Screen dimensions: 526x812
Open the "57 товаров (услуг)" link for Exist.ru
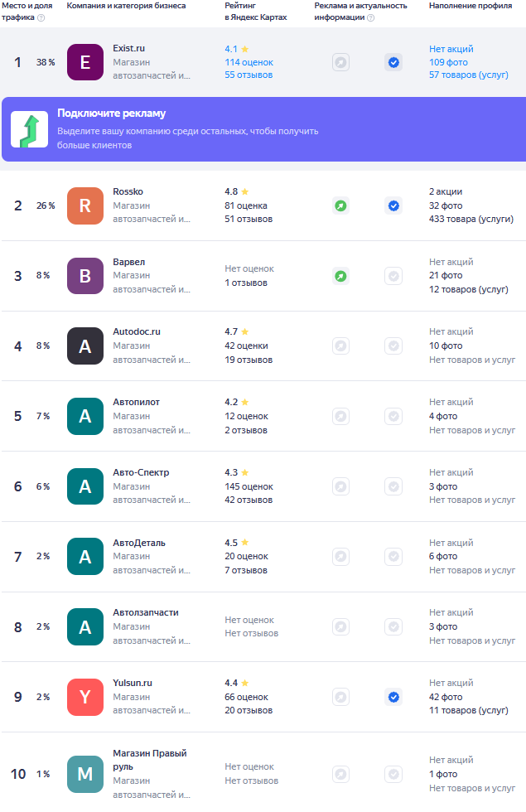(468, 75)
